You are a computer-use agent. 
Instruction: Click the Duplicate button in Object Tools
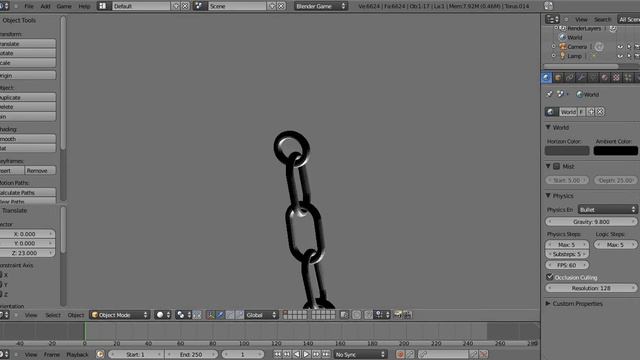[28, 97]
